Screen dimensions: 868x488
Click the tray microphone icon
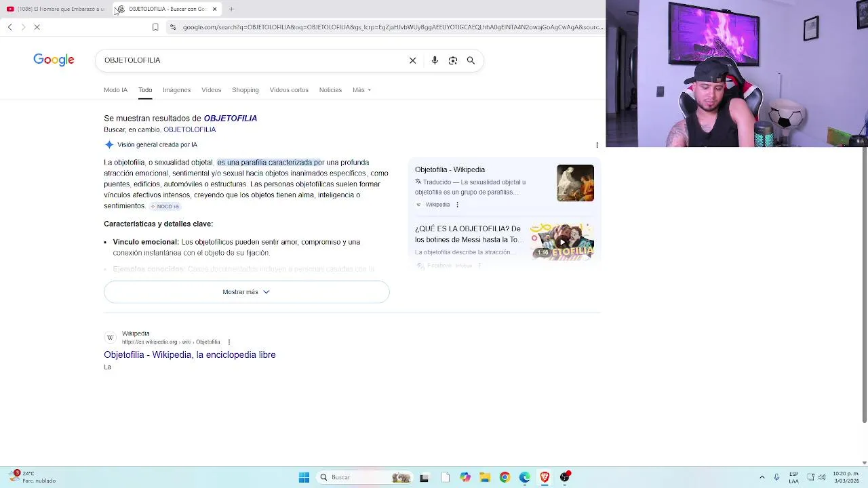point(776,477)
